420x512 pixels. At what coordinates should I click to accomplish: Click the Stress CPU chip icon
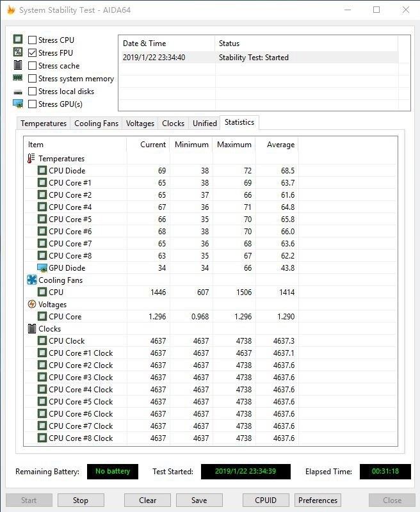(18, 39)
